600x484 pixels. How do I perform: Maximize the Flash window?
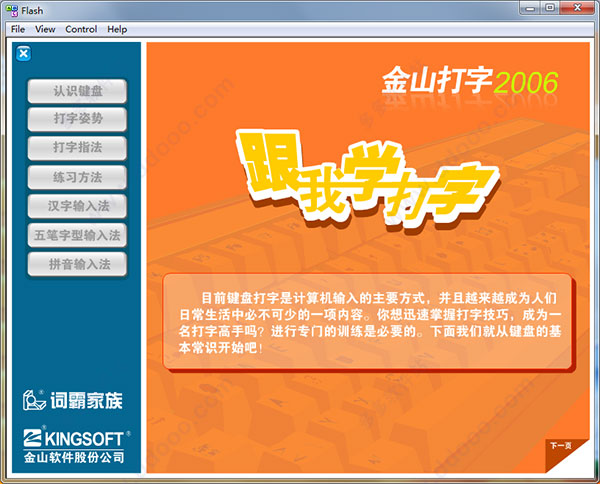click(550, 8)
